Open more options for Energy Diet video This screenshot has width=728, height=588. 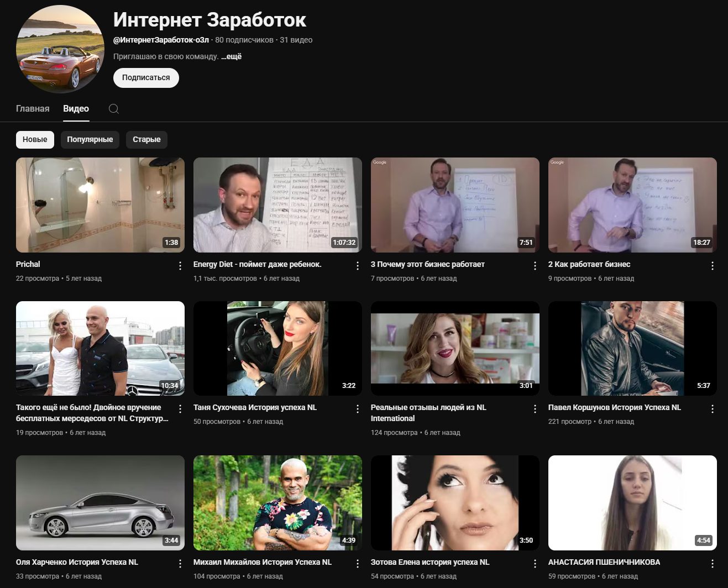click(358, 266)
